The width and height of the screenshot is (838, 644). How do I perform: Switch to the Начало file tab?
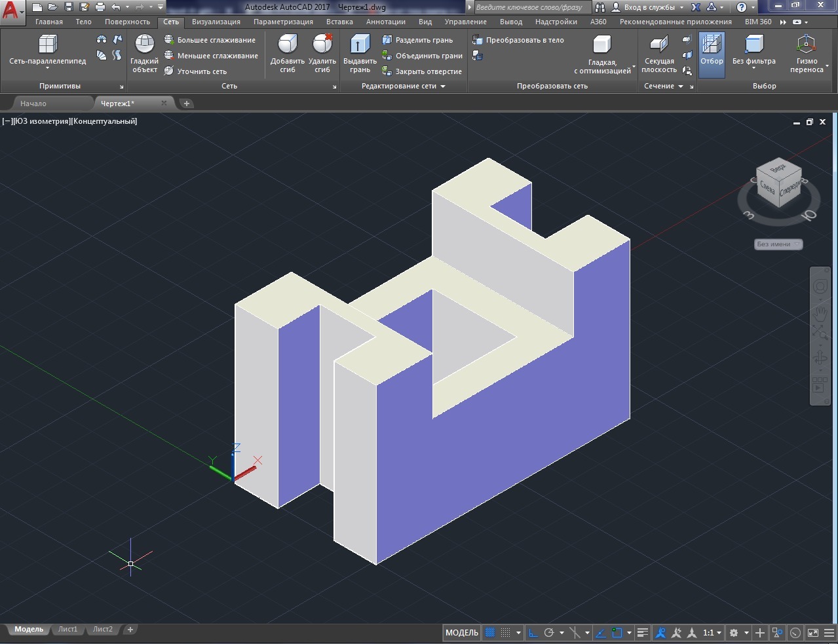pyautogui.click(x=33, y=104)
